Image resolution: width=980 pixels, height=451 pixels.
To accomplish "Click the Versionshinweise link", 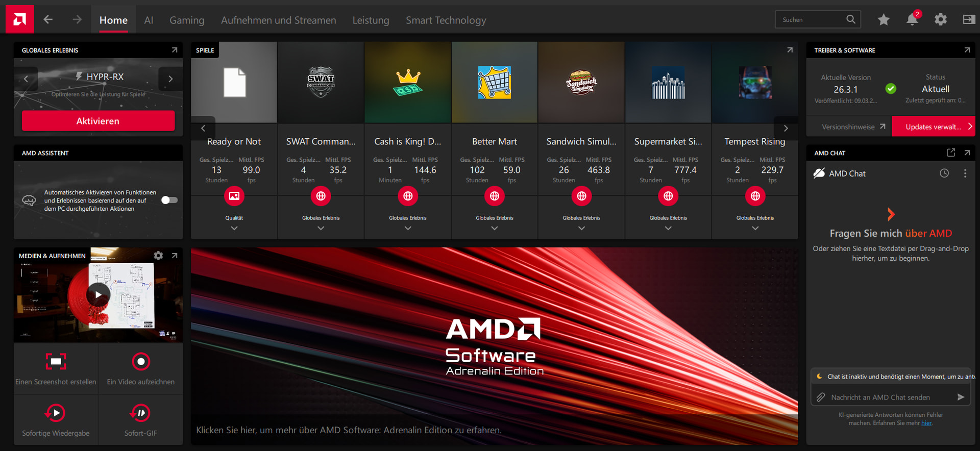I will 853,127.
